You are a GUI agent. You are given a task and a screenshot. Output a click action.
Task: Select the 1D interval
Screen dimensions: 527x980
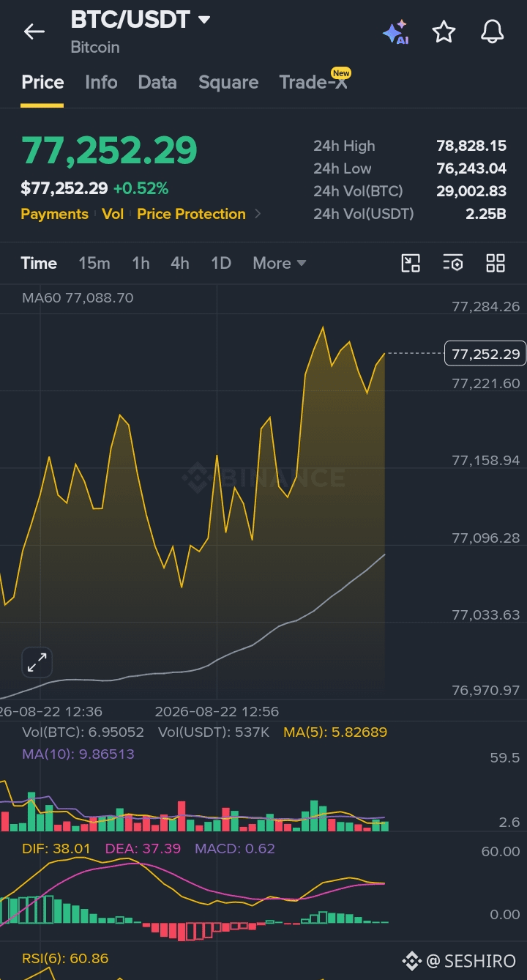pos(221,263)
